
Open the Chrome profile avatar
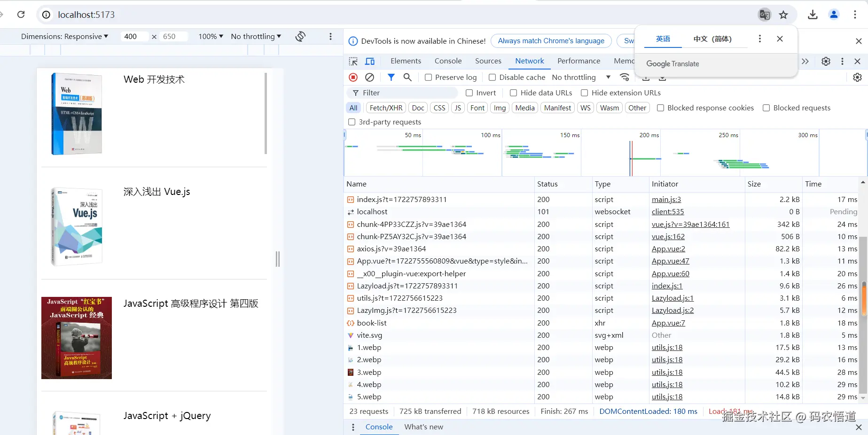(x=834, y=15)
